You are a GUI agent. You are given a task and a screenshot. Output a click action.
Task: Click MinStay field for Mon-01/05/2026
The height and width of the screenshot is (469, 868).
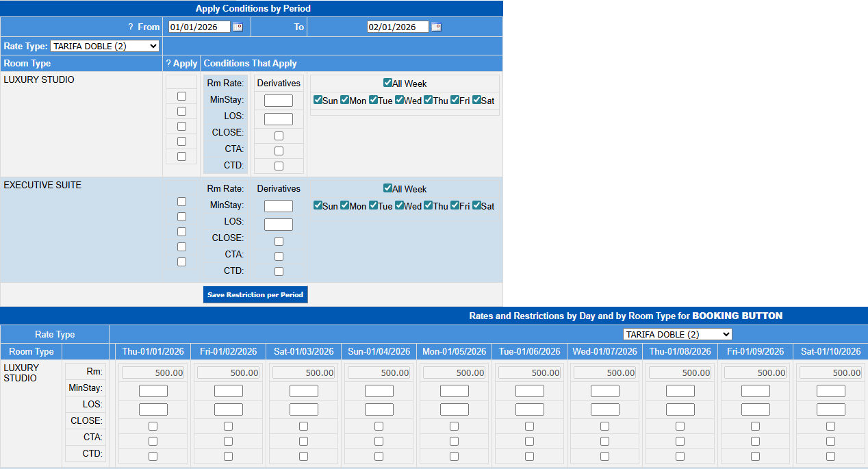pyautogui.click(x=454, y=391)
